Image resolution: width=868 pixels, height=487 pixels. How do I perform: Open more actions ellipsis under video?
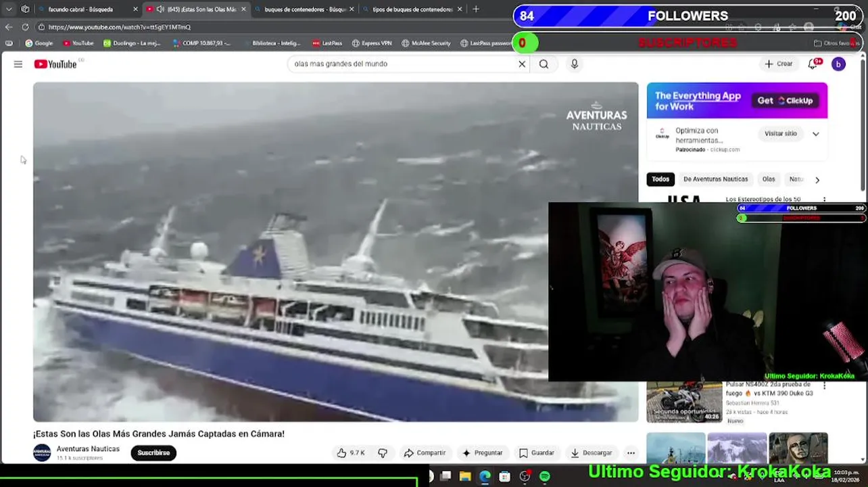click(x=631, y=453)
